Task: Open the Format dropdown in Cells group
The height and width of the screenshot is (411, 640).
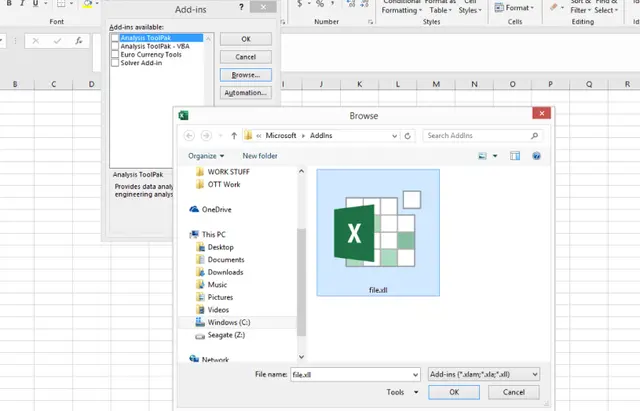Action: point(514,7)
